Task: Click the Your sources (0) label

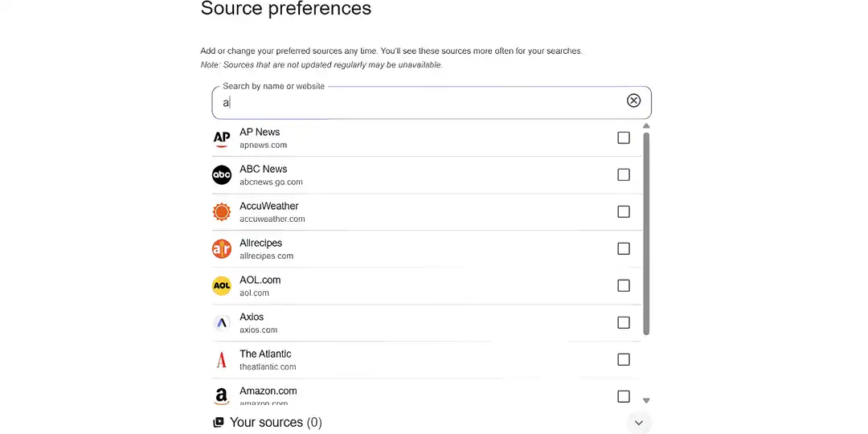Action: 276,423
